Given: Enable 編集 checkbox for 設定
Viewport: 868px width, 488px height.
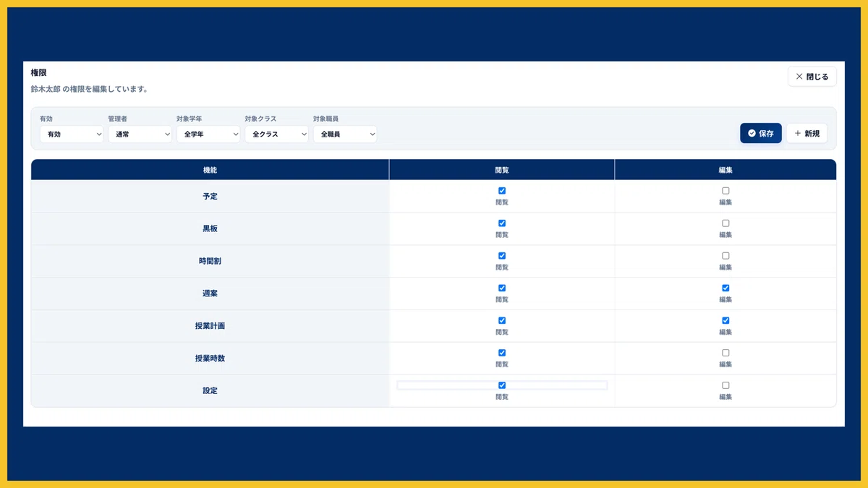Looking at the screenshot, I should click(726, 385).
